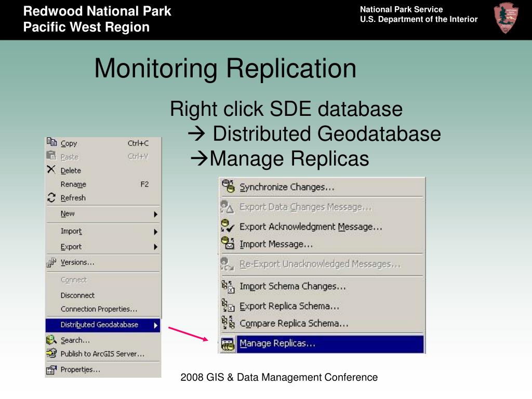The image size is (532, 399).
Task: Click the Import Schema Changes icon
Action: (x=228, y=286)
